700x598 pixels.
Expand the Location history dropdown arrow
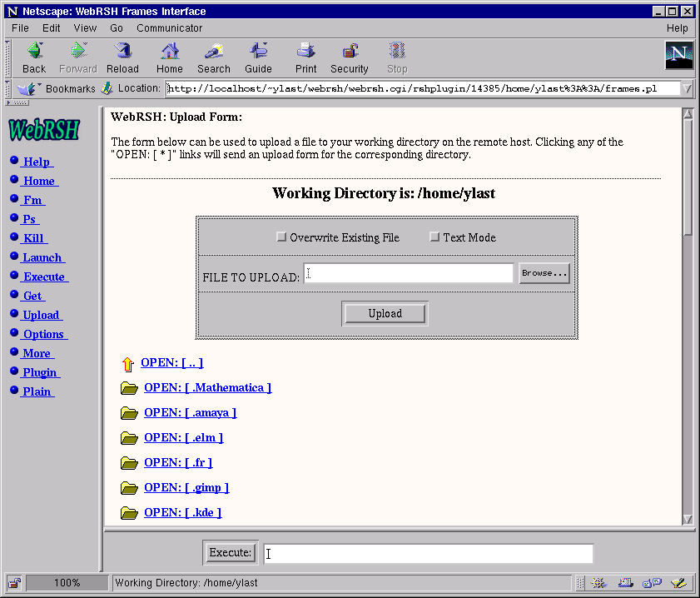(x=688, y=88)
